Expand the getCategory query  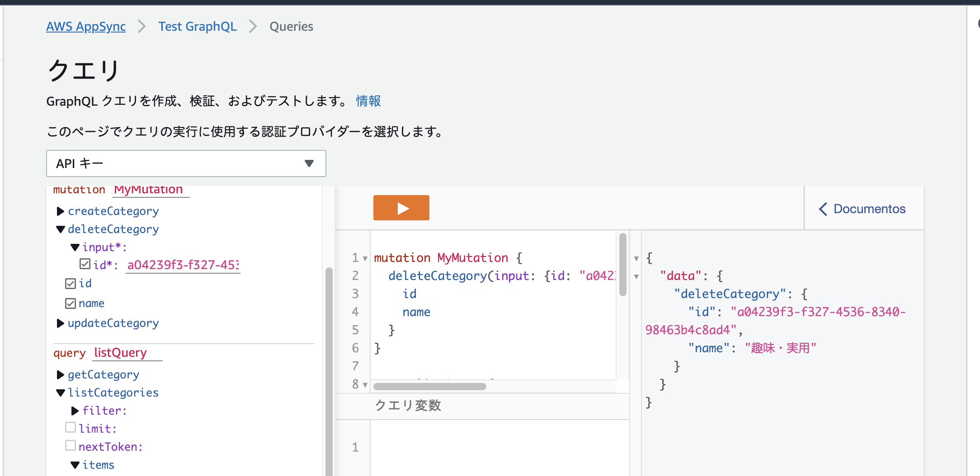60,375
